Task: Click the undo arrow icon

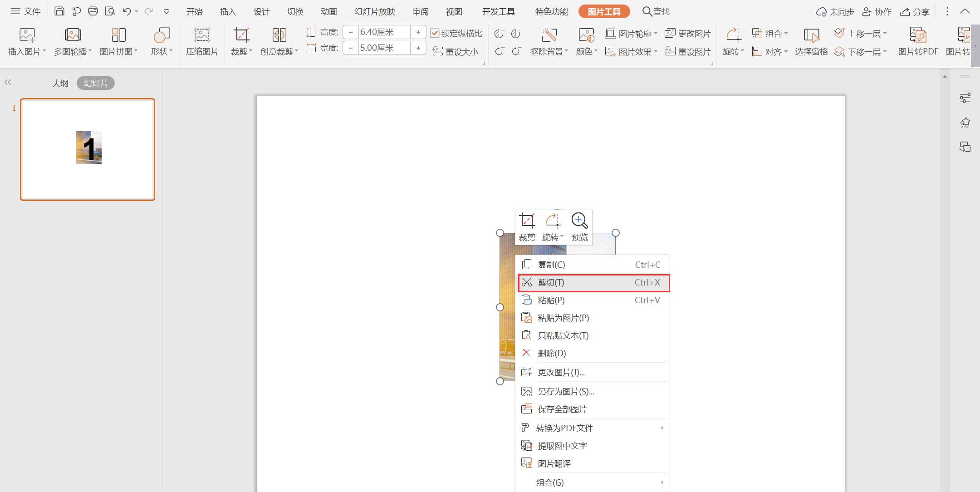Action: pyautogui.click(x=127, y=11)
